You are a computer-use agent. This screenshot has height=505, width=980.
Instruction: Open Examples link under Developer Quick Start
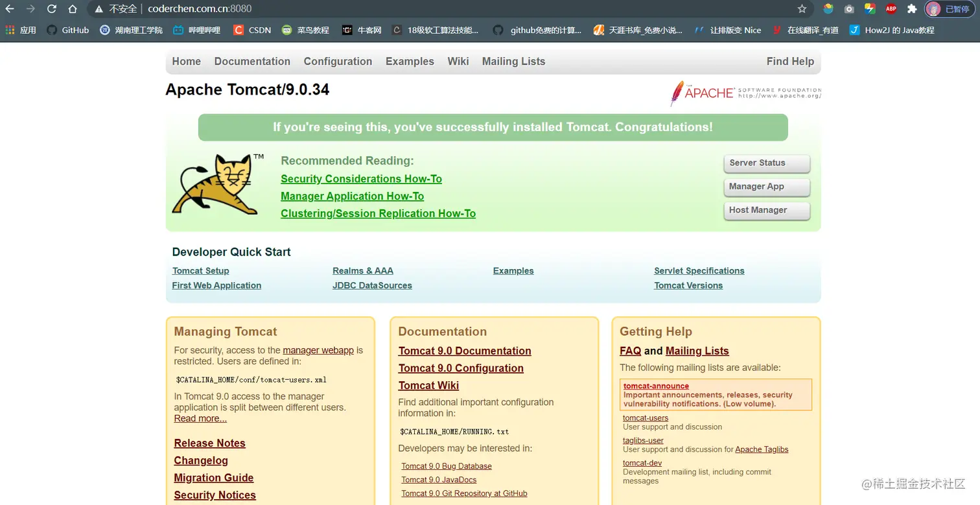tap(513, 271)
